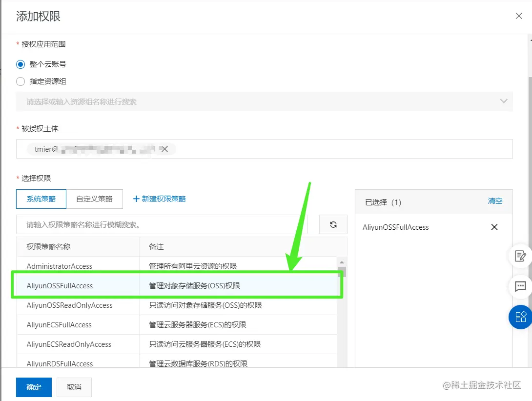The height and width of the screenshot is (401, 532).
Task: Select the AliyunECSFullAccess policy
Action: (59, 325)
